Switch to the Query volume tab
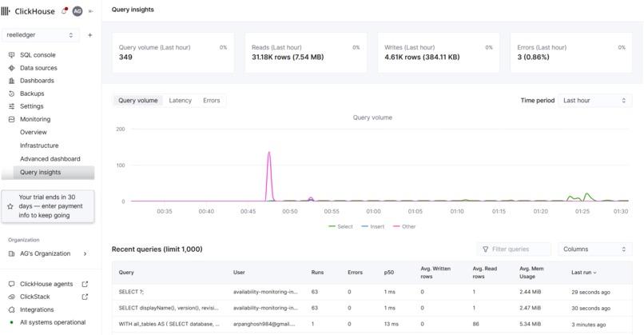This screenshot has width=644, height=335. tap(138, 100)
